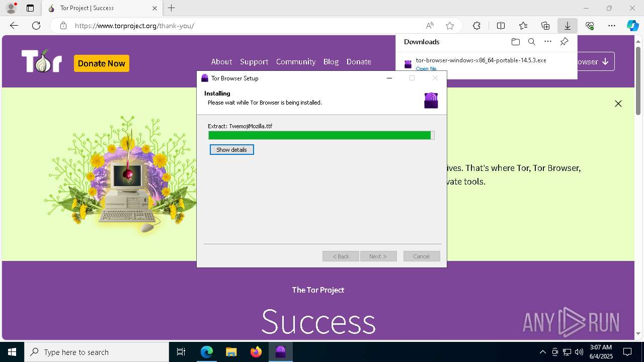This screenshot has height=362, width=644.
Task: Open the notification center icon
Action: 627,352
